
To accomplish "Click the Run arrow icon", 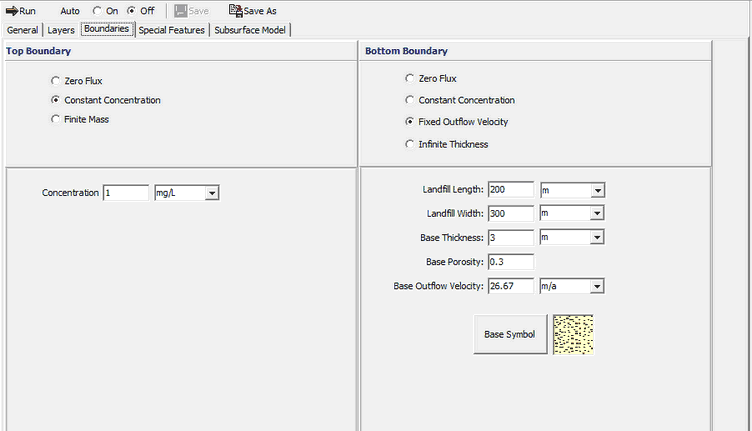I will tap(12, 11).
